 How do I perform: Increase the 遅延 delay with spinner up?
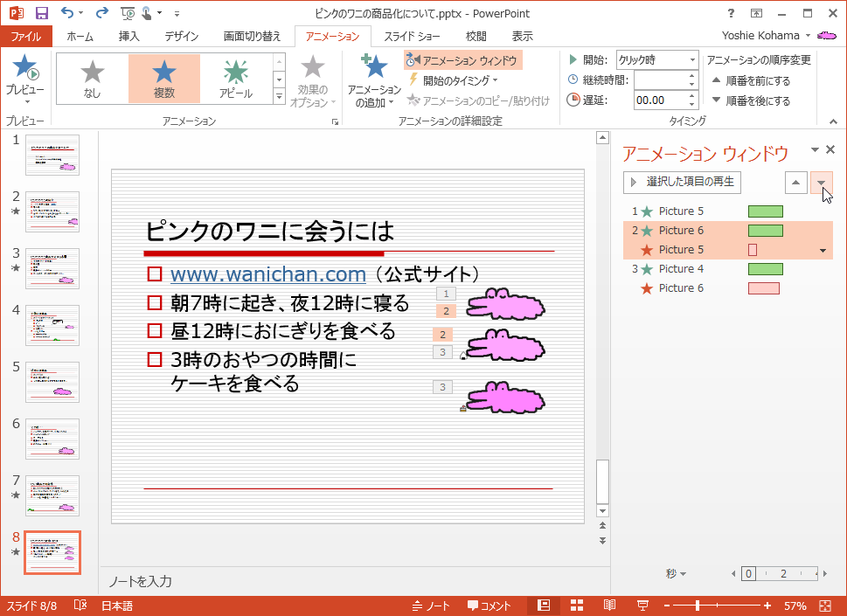pos(692,95)
